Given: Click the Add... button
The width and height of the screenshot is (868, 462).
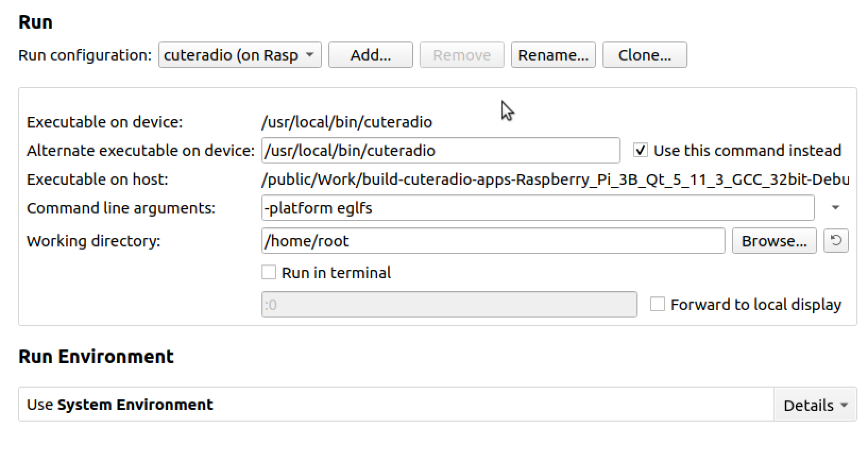Looking at the screenshot, I should (x=370, y=55).
